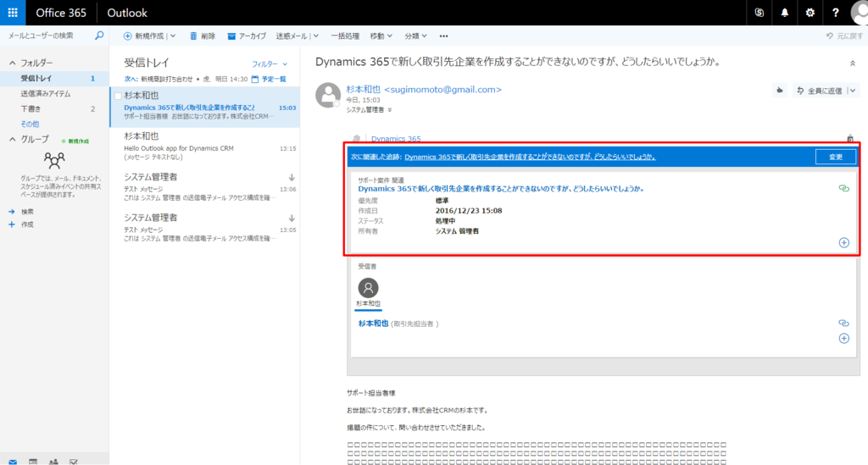Click sender avatar in reading pane
The height and width of the screenshot is (465, 868).
[x=328, y=95]
